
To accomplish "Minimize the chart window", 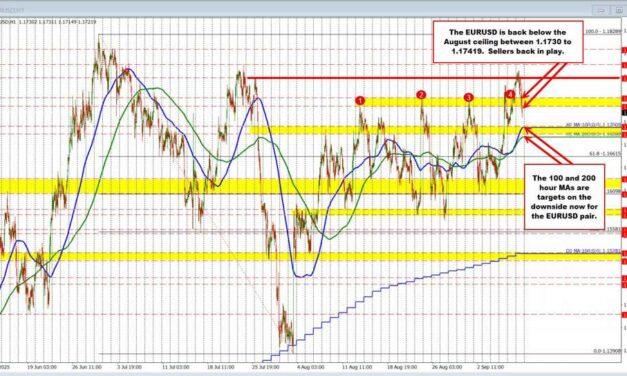I will tap(601, 10).
